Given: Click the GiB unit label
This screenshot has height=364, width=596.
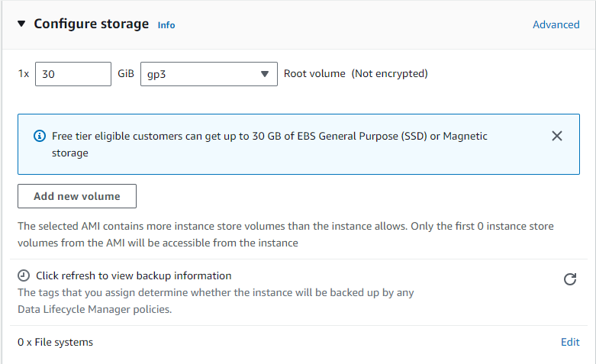Looking at the screenshot, I should 126,74.
